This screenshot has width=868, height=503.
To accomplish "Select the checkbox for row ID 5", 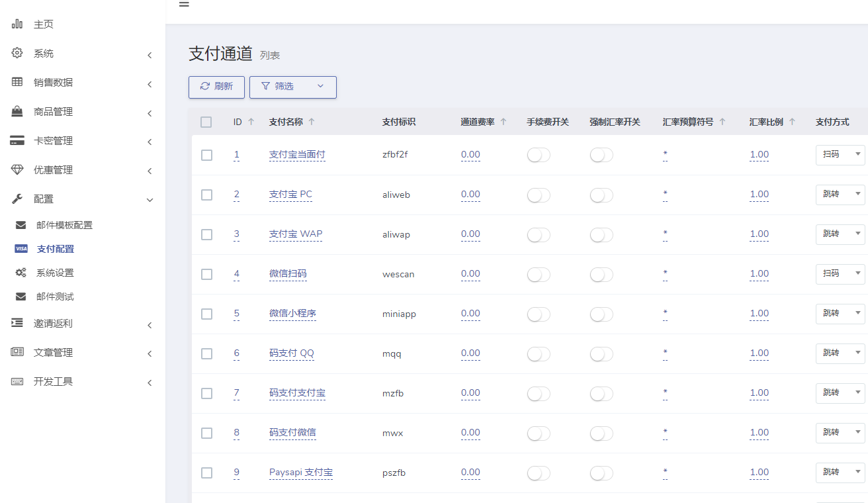I will pyautogui.click(x=206, y=314).
